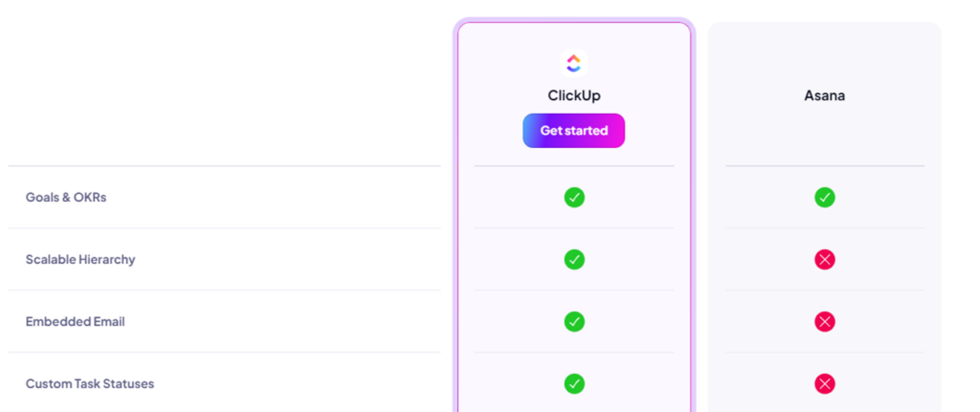Click ClickUp's green check for Scalable Hierarchy
Image resolution: width=980 pixels, height=412 pixels.
574,260
